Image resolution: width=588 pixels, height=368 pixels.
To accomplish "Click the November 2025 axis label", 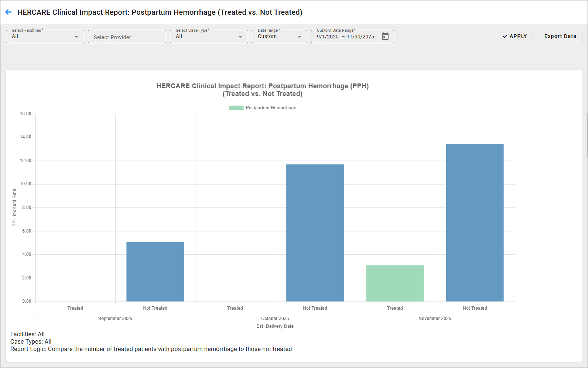I will [x=435, y=319].
